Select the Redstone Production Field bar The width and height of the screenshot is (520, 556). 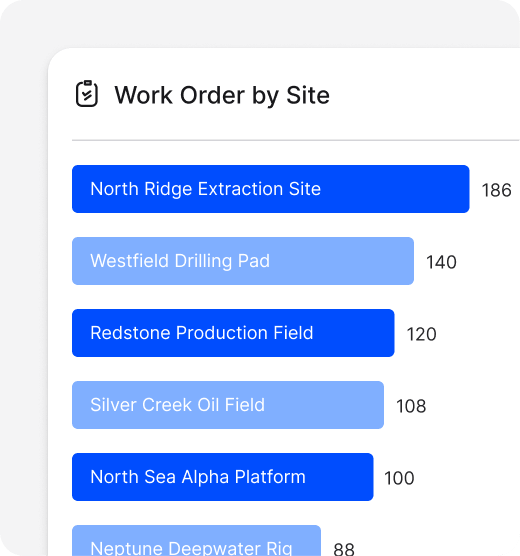pos(233,333)
